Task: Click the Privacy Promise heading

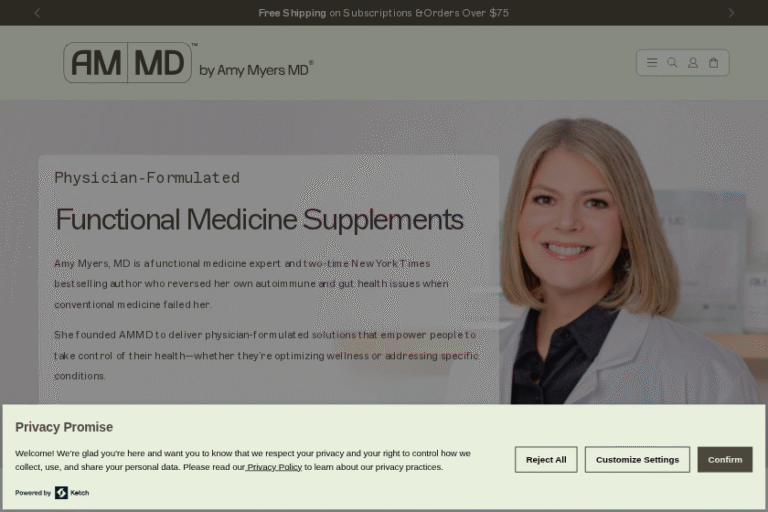Action: click(x=64, y=427)
